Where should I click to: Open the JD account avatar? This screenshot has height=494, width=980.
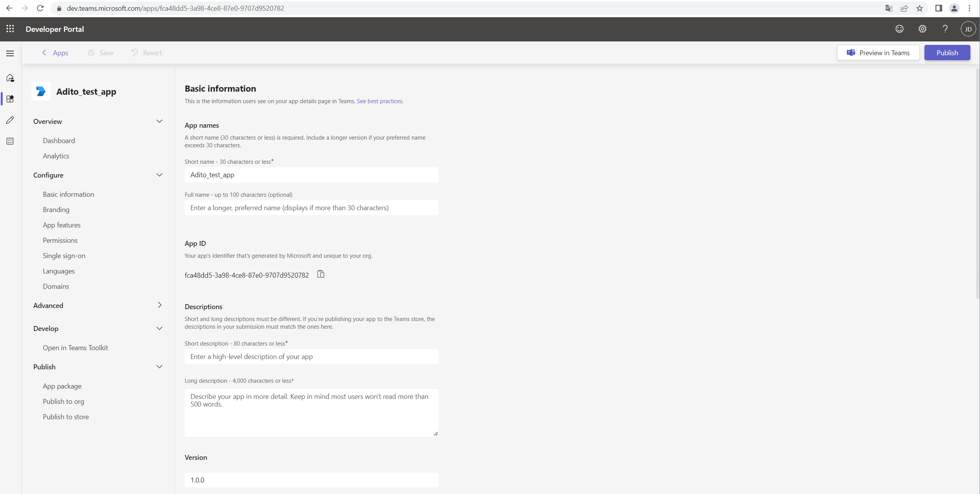pos(968,29)
